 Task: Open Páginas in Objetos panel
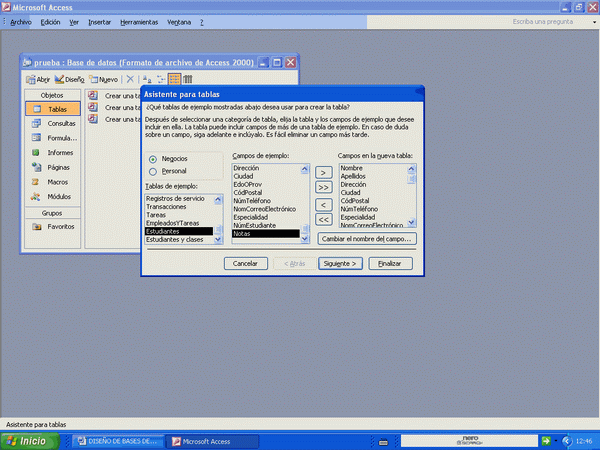53,167
